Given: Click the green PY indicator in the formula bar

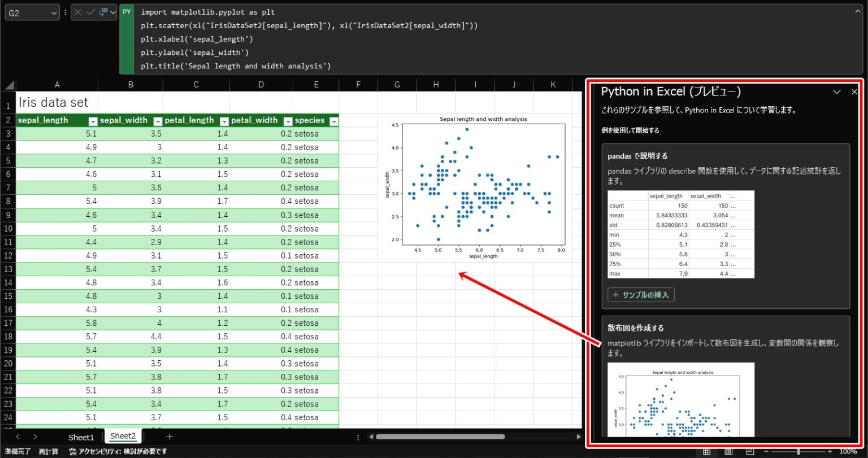Looking at the screenshot, I should point(126,11).
